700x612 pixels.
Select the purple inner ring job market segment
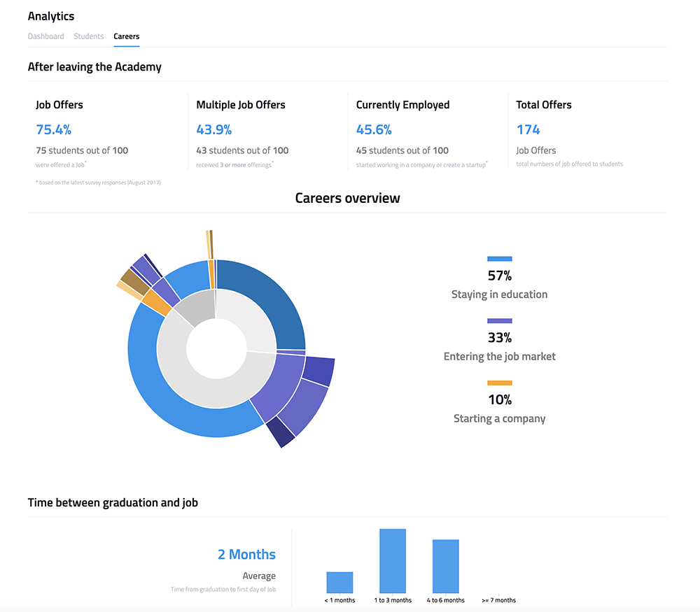pyautogui.click(x=278, y=386)
